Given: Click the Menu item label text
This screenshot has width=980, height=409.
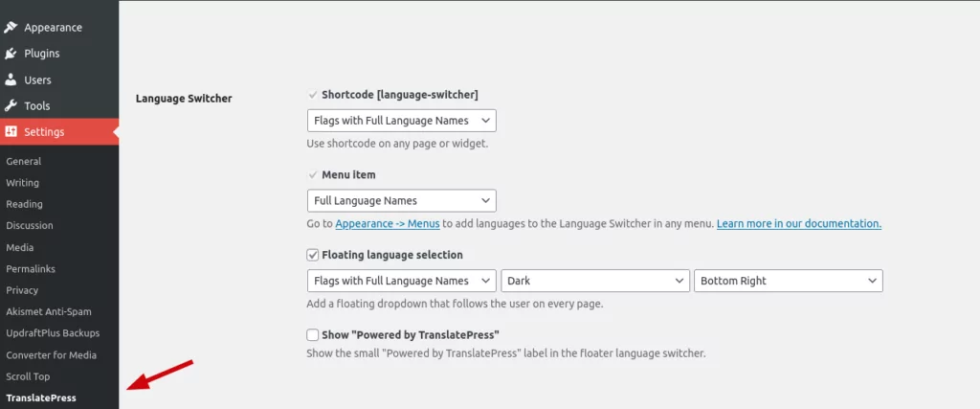Looking at the screenshot, I should 348,174.
